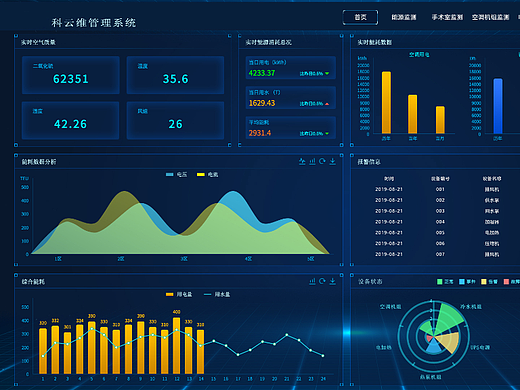This screenshot has height=390, width=520.
Task: Click the small red wedge in pie chart
Action: pyautogui.click(x=429, y=338)
